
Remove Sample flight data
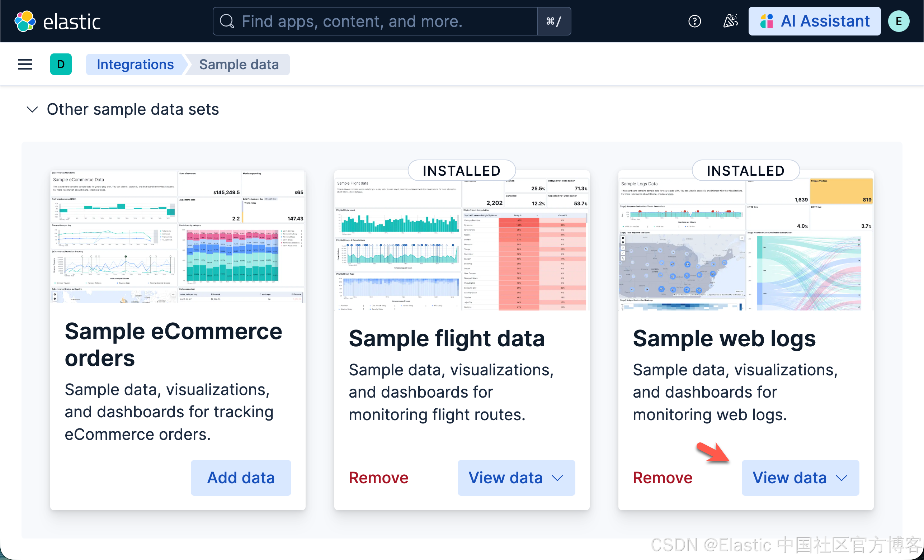378,478
